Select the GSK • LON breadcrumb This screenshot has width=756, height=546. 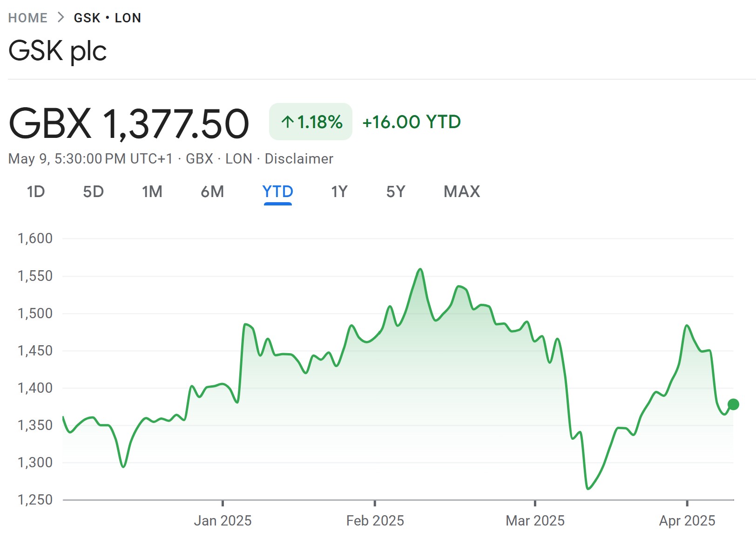tap(107, 18)
